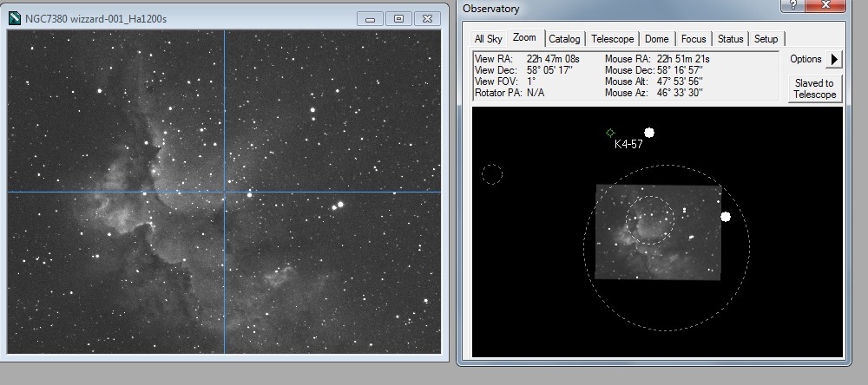Image resolution: width=868 pixels, height=385 pixels.
Task: Open the Setup tab
Action: pos(766,39)
